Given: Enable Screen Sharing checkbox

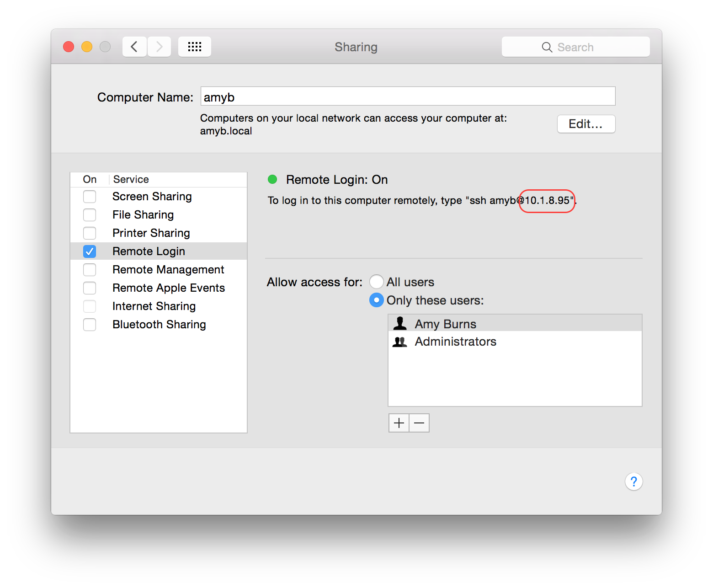Looking at the screenshot, I should [90, 196].
